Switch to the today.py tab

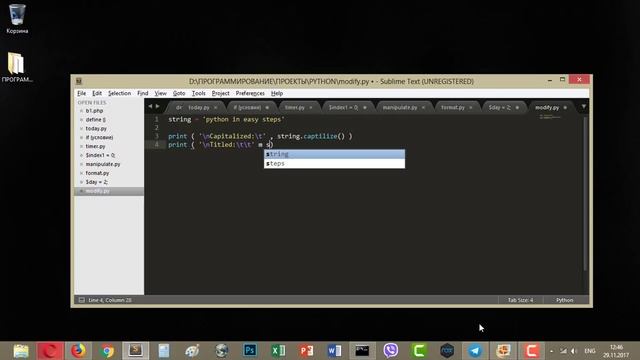[198, 107]
